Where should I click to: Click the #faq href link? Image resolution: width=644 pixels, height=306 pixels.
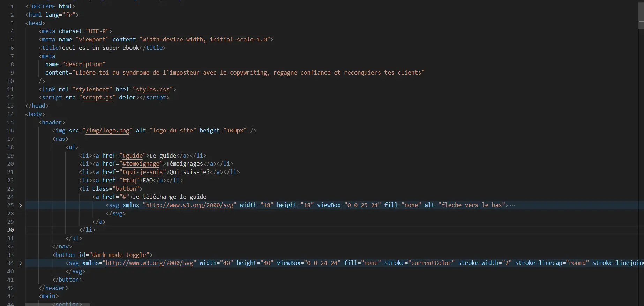coord(129,181)
